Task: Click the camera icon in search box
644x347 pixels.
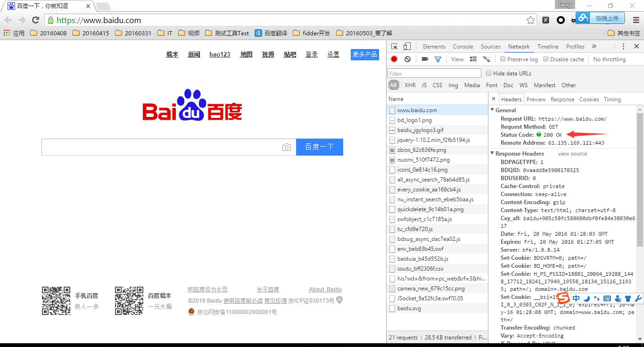Action: 287,147
